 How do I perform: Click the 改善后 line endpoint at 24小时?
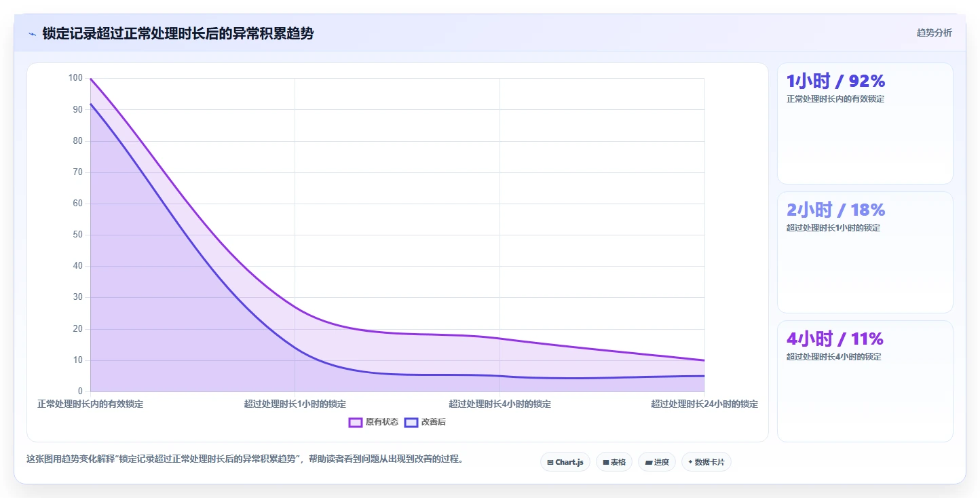point(704,376)
